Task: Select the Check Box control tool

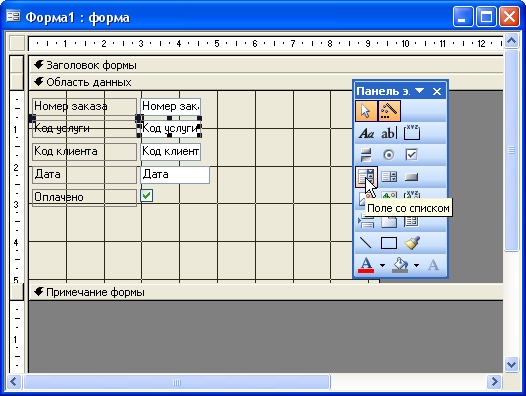Action: pos(412,155)
